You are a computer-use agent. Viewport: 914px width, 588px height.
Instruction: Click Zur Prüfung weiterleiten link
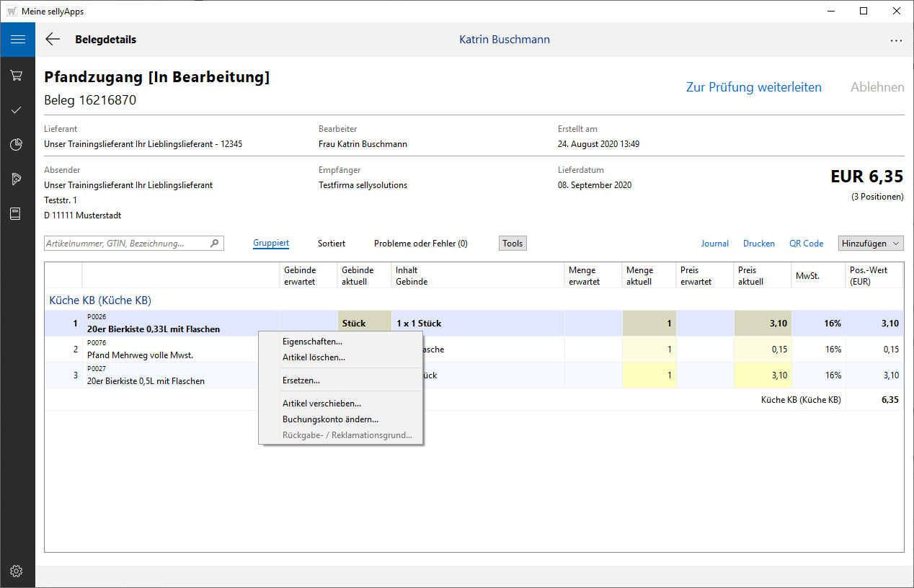tap(753, 87)
